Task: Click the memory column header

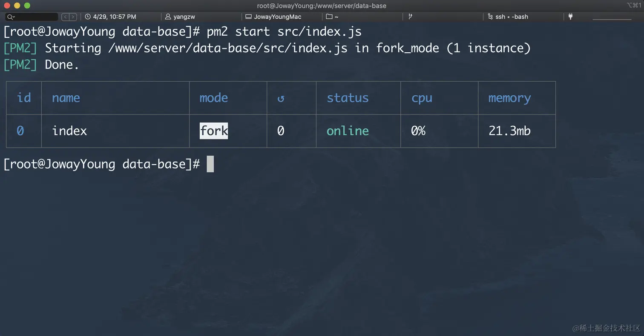Action: 509,98
